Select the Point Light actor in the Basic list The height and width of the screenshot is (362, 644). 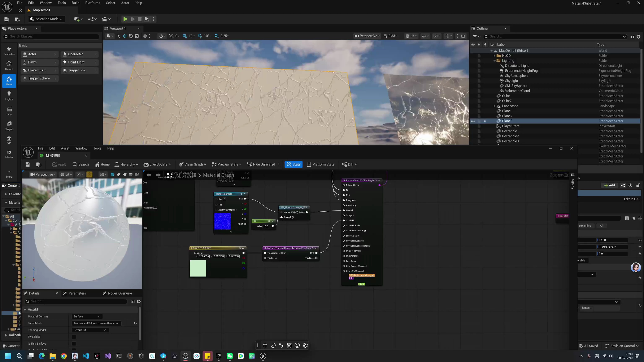(x=79, y=62)
